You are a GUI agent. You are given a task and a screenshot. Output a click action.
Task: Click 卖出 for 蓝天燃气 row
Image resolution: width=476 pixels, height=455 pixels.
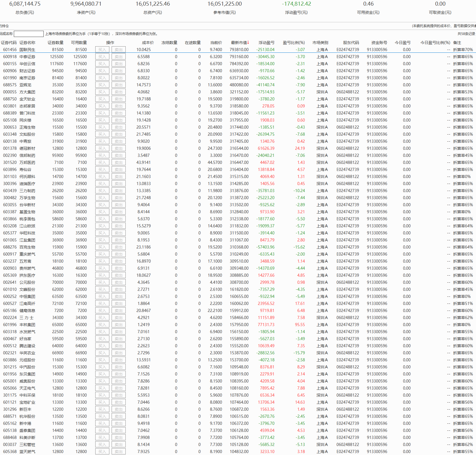(x=118, y=452)
